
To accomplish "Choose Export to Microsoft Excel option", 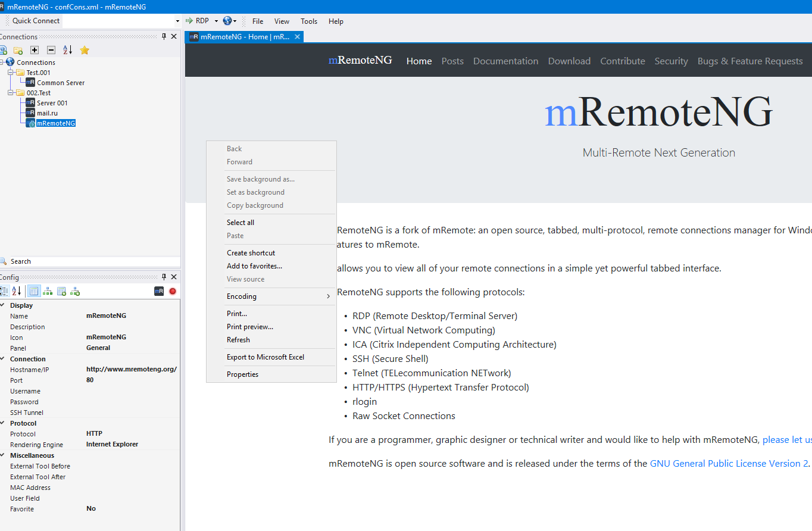I will click(x=271, y=357).
